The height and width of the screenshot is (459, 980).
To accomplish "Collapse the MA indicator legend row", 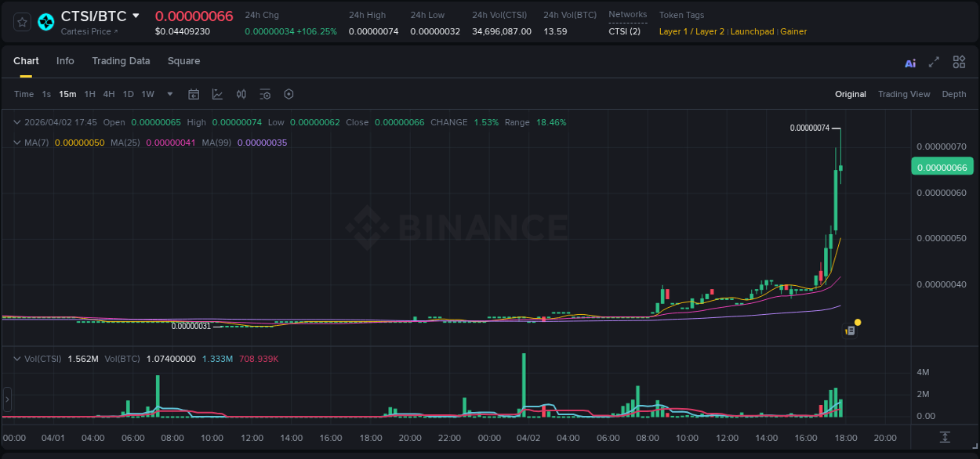I will tap(17, 143).
